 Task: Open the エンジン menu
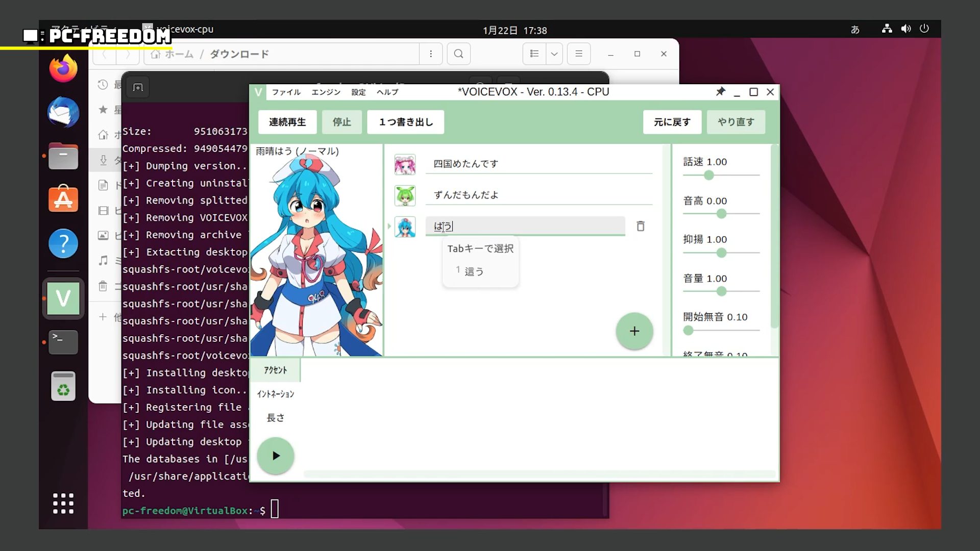tap(326, 92)
